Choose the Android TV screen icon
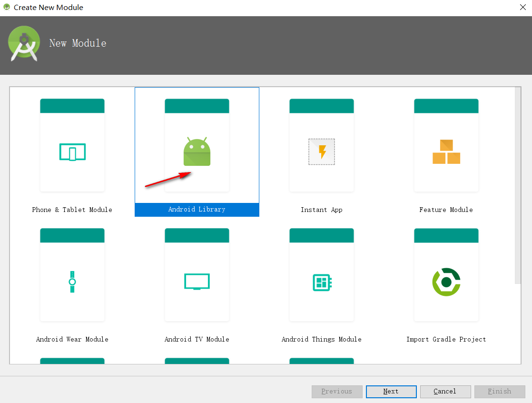Viewport: 532px width, 403px height. [x=197, y=282]
